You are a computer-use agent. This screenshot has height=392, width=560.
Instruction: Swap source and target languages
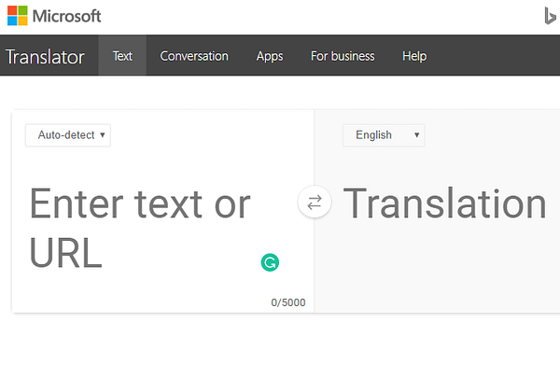(315, 202)
